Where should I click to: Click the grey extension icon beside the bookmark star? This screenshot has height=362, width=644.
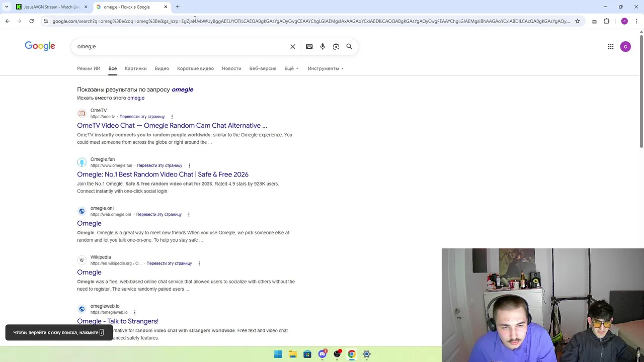click(x=594, y=21)
